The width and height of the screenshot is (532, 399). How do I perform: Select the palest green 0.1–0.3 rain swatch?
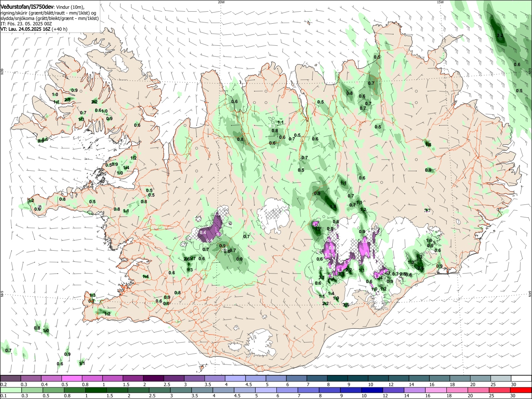pyautogui.click(x=10, y=390)
